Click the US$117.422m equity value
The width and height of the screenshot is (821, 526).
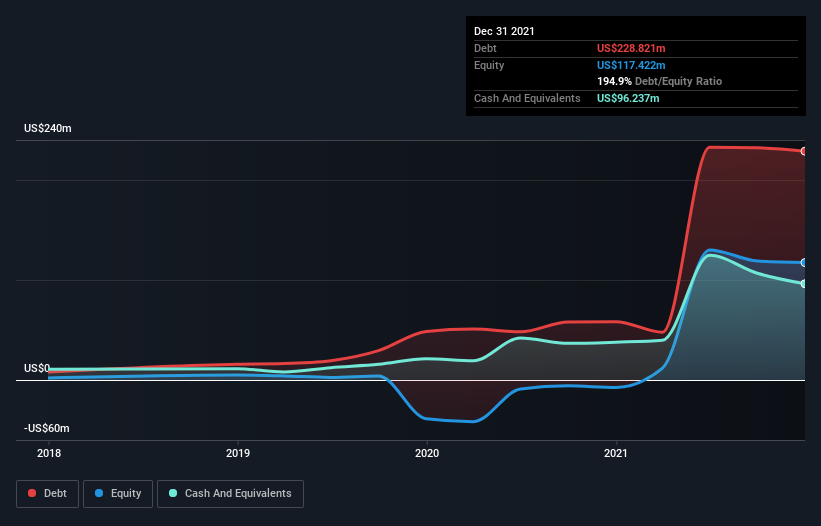(631, 65)
